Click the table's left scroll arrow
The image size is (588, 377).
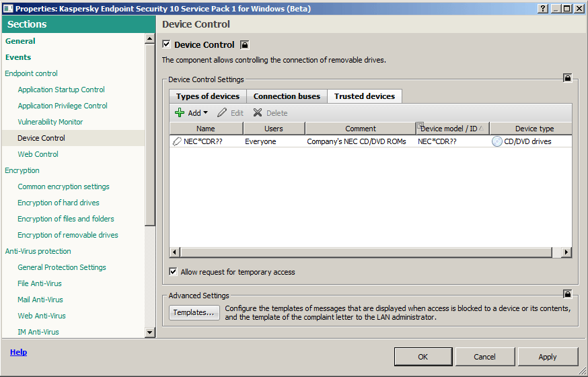click(x=174, y=252)
